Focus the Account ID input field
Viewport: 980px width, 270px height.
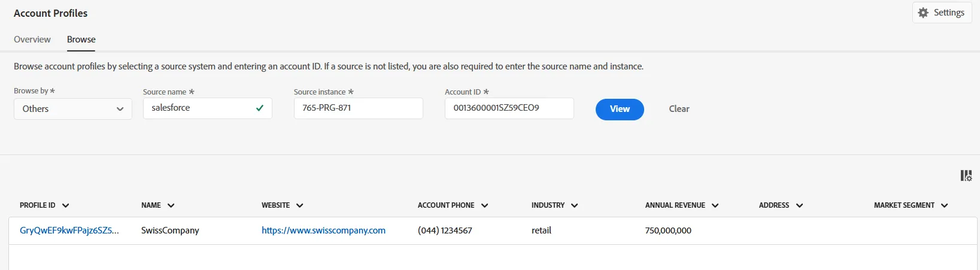coord(509,108)
